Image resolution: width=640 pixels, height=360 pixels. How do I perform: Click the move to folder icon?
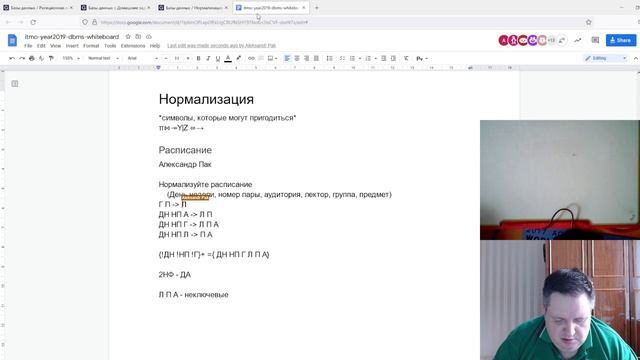click(x=138, y=37)
